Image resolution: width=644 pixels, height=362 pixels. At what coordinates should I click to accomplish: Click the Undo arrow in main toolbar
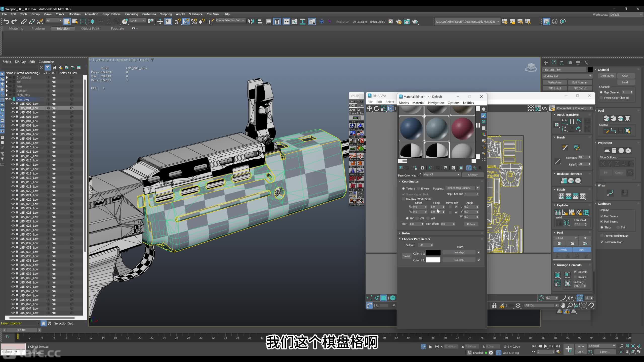pos(6,22)
